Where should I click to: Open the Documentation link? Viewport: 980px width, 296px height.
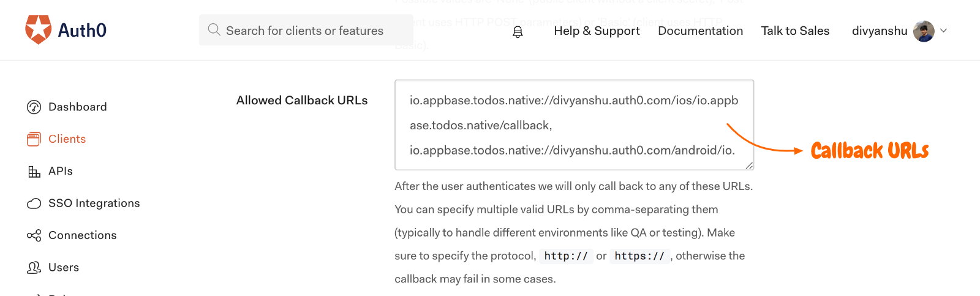click(x=700, y=31)
